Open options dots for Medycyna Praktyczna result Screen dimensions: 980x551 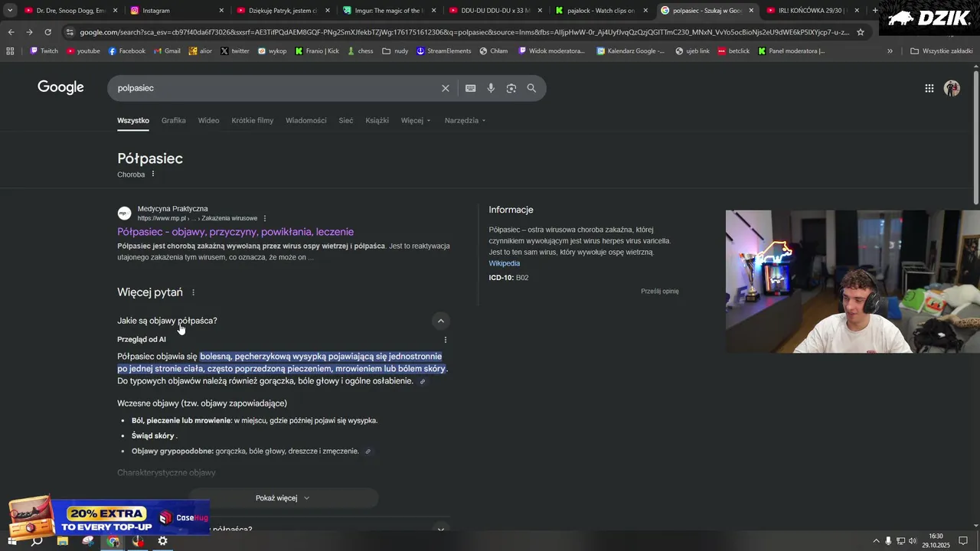click(265, 218)
